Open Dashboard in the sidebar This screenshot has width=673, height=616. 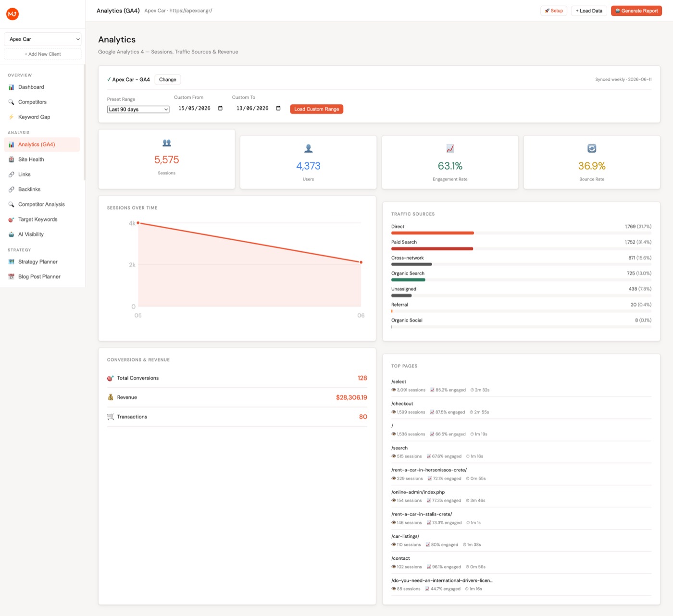pos(42,87)
